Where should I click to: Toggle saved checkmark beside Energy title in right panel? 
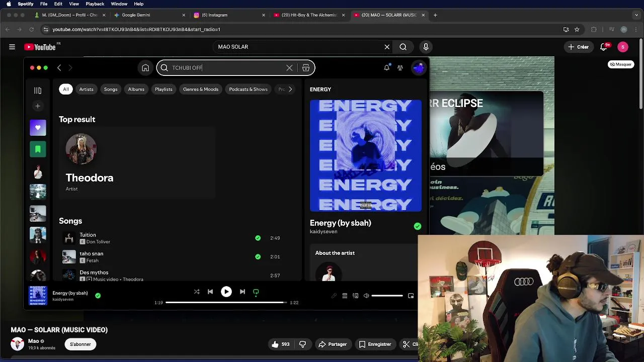(418, 226)
